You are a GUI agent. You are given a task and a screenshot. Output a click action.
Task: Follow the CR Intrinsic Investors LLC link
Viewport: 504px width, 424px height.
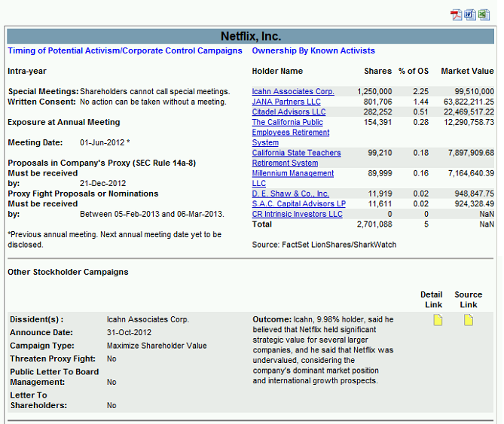[x=297, y=214]
